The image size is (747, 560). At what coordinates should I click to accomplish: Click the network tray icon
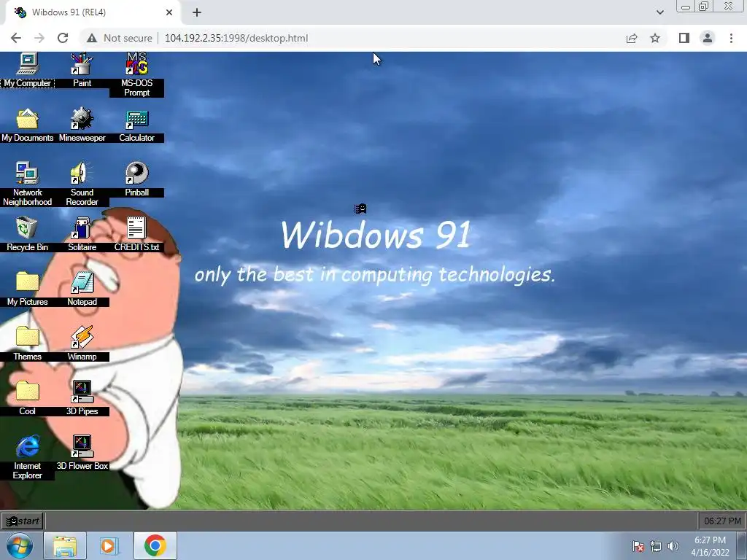tap(656, 546)
